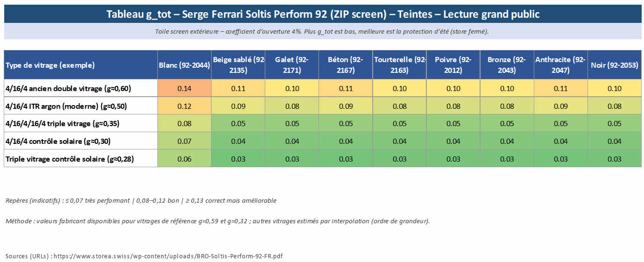
Task: Click the "Repères (indicatifs)" legend text
Action: pos(141,201)
